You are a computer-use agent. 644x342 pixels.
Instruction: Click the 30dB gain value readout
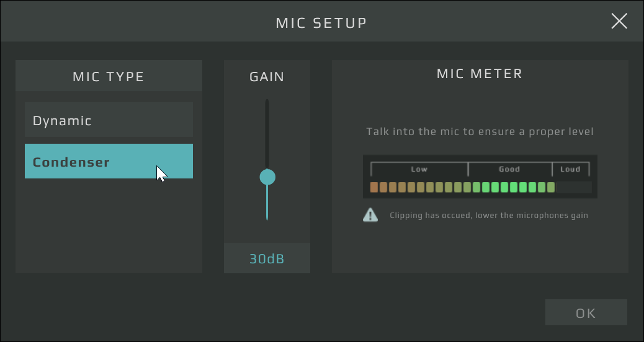tap(267, 259)
